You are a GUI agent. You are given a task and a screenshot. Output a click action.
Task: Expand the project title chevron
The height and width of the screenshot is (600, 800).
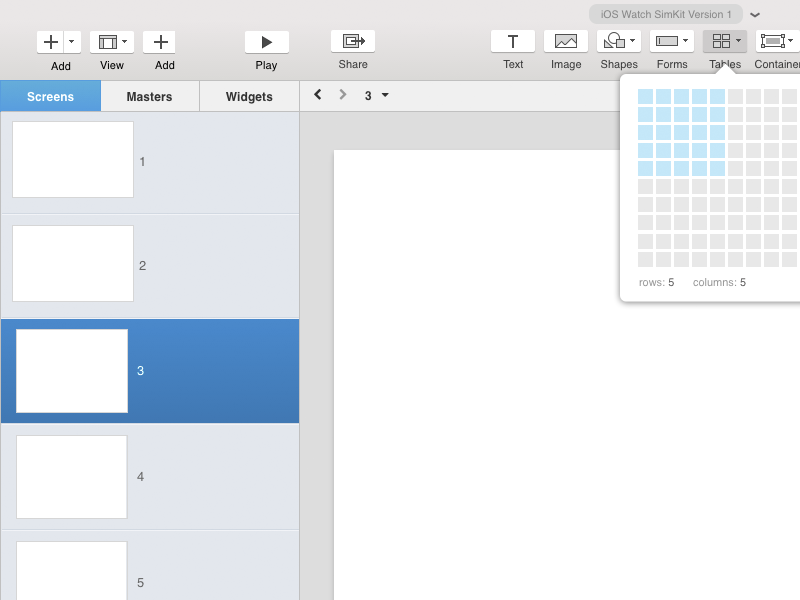(755, 15)
